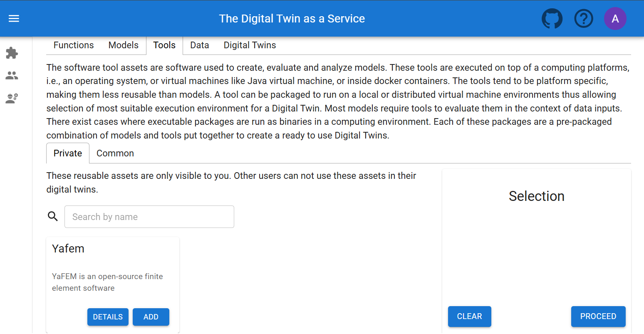Switch to the Functions tab

[x=74, y=45]
